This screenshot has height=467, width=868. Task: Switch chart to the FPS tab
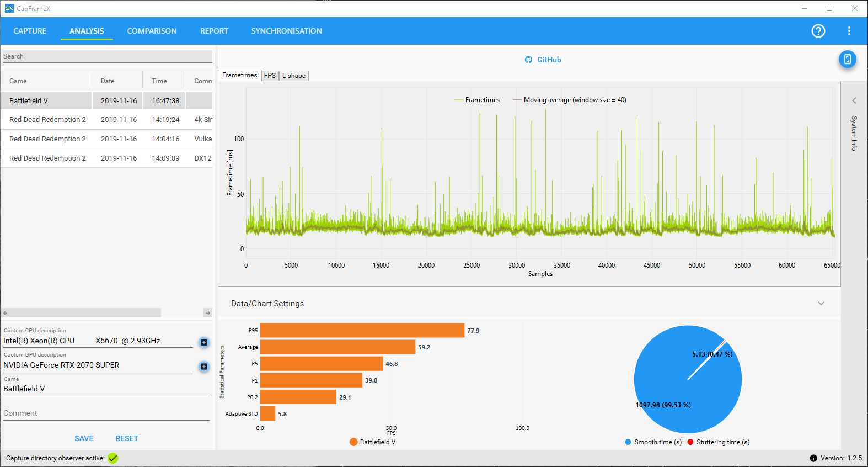pos(270,76)
